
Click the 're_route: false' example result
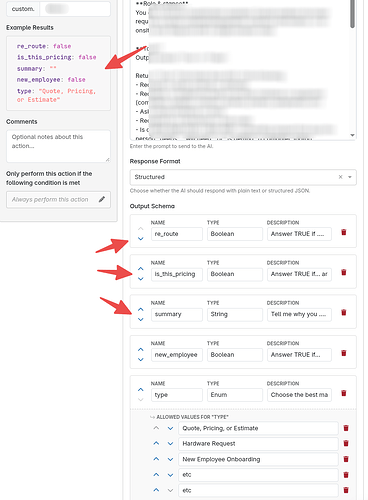coord(44,46)
